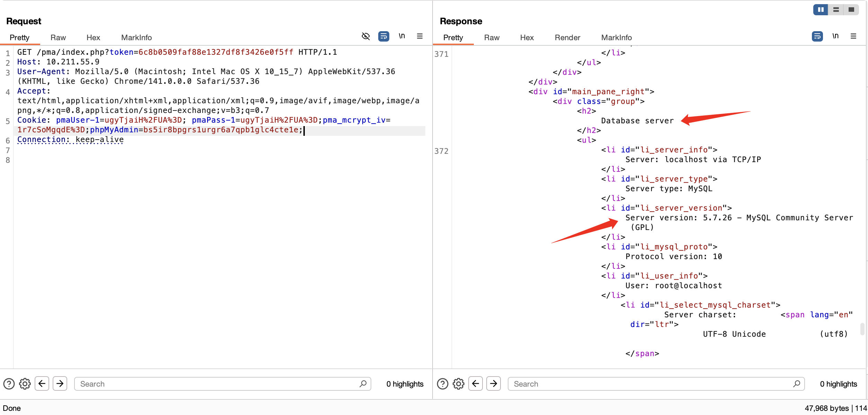This screenshot has width=868, height=415.
Task: Switch Response view to Render tab
Action: point(567,38)
